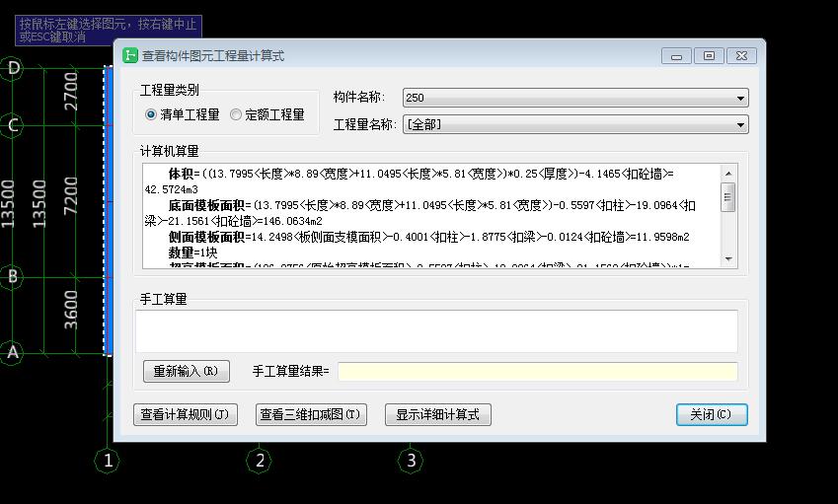Open the 构件名称 dropdown showing 250
This screenshot has width=838, height=504.
coord(575,98)
